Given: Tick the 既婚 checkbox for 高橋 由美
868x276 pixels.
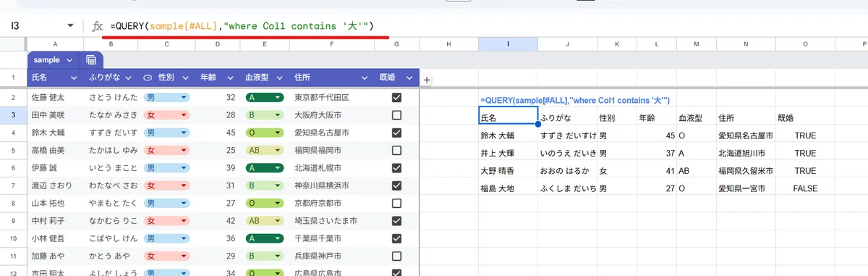Looking at the screenshot, I should tap(396, 151).
